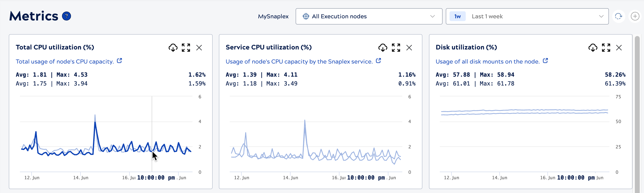Expand Disk utilization chart to fullscreen

pyautogui.click(x=606, y=48)
